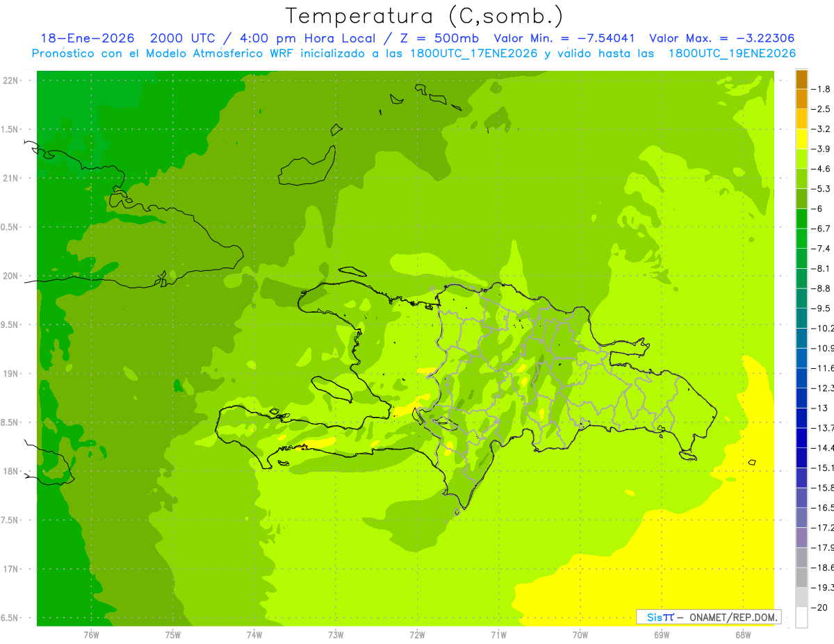Click the "70W" longitude axis label
This screenshot has height=644, width=834.
(580, 634)
